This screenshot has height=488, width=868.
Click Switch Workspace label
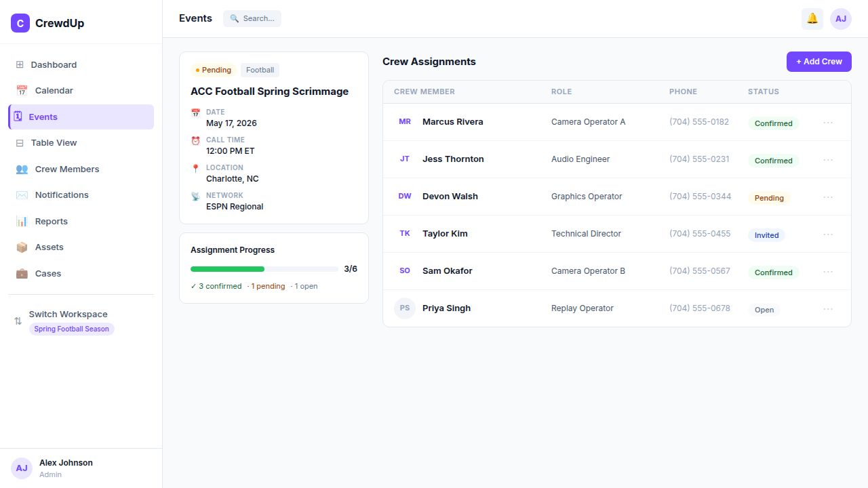(68, 314)
